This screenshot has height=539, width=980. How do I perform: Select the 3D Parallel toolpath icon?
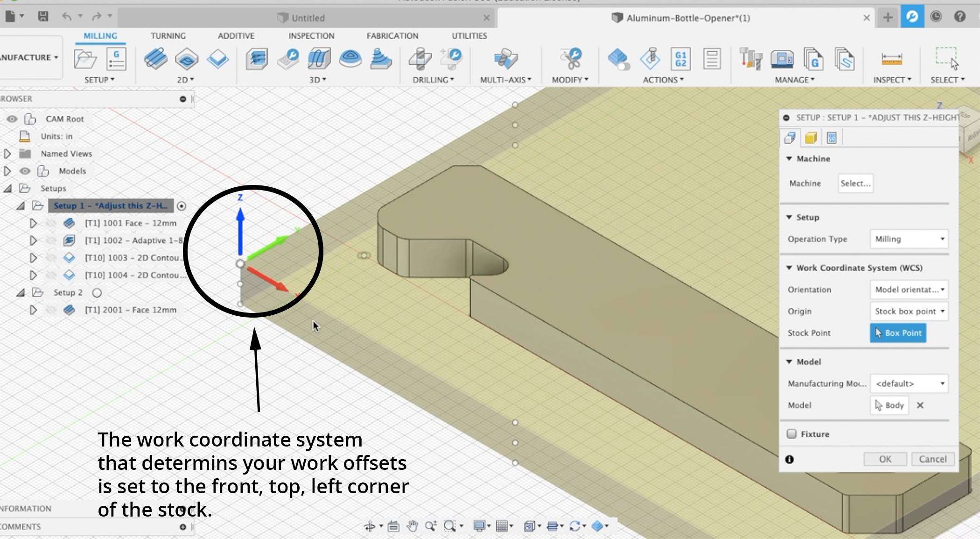pos(319,59)
